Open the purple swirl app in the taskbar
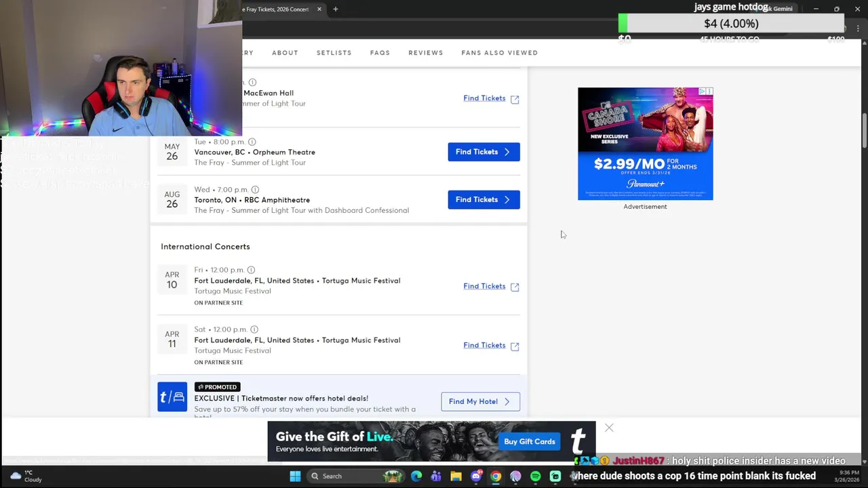Image resolution: width=868 pixels, height=488 pixels. click(515, 476)
